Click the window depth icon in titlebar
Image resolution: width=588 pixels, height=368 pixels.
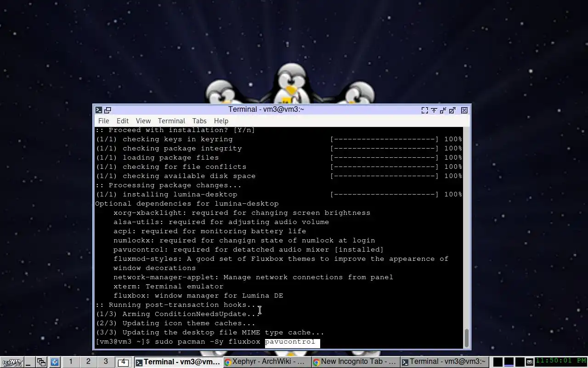click(x=108, y=110)
